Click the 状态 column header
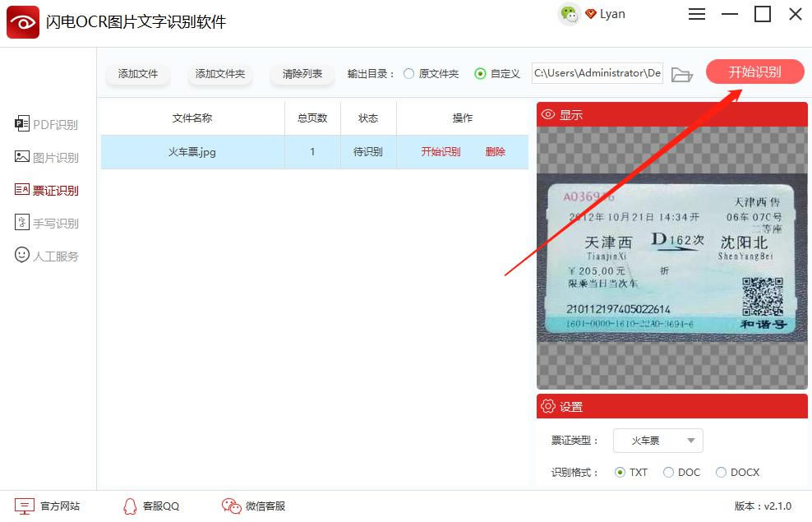 pos(368,118)
